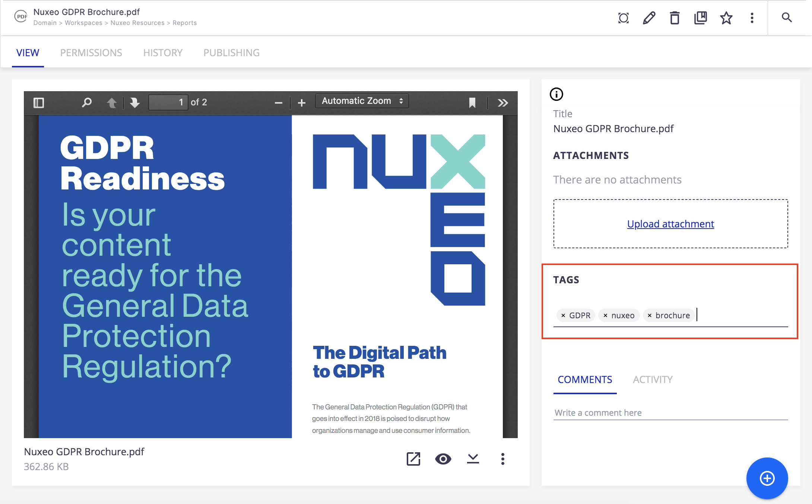Go to Domain in breadcrumb
The image size is (812, 504).
pyautogui.click(x=45, y=23)
